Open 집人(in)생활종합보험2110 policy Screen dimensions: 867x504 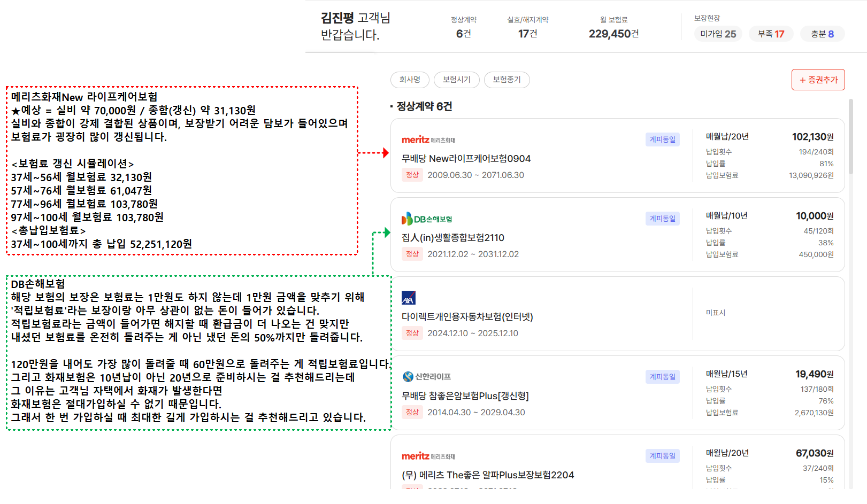click(x=453, y=238)
